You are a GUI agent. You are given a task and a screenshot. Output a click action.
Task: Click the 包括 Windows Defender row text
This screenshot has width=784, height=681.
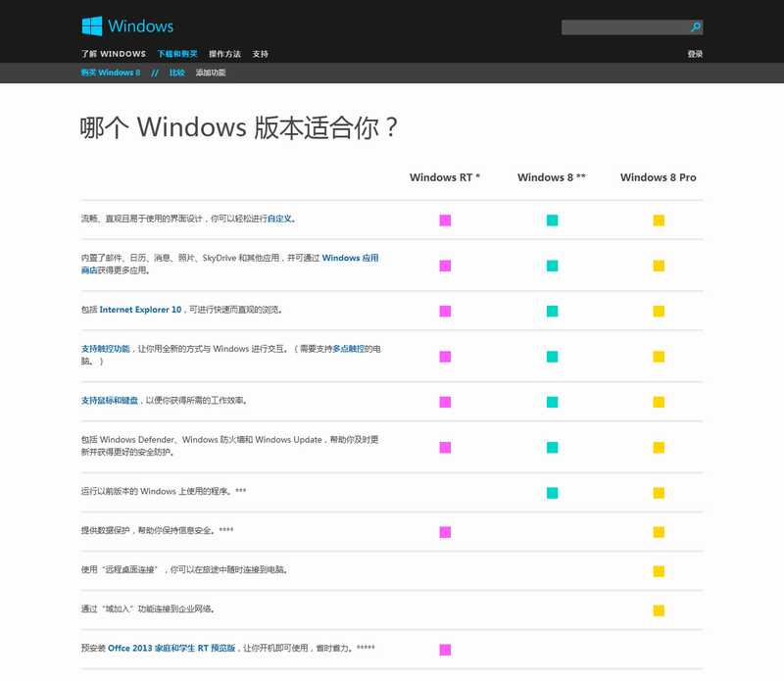(x=229, y=446)
